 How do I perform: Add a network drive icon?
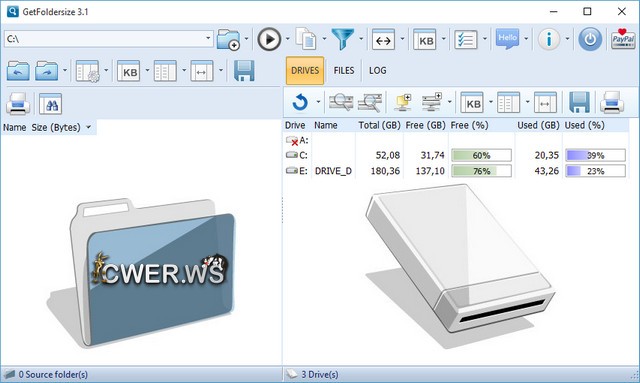[x=432, y=102]
